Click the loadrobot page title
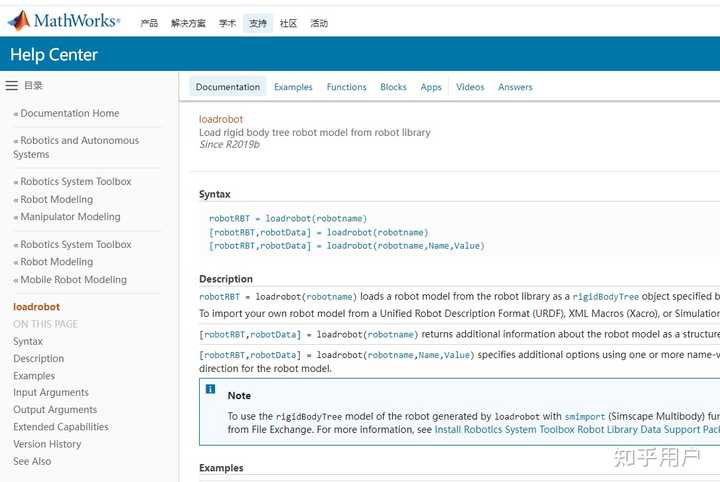 coord(221,119)
